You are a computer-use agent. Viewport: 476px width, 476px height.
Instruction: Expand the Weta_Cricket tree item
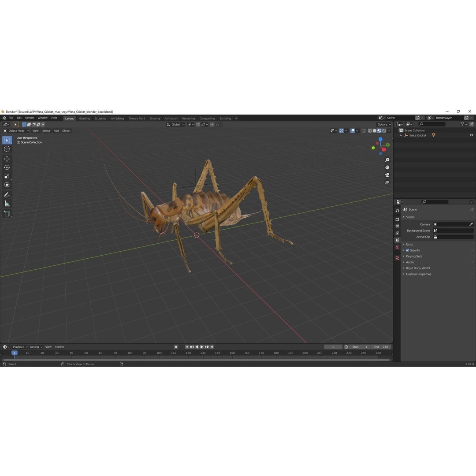pyautogui.click(x=401, y=135)
